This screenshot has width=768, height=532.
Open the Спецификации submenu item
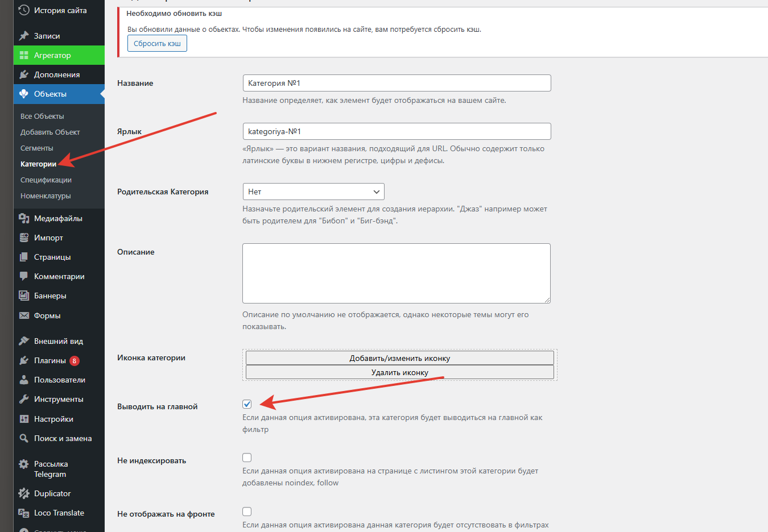coord(46,180)
